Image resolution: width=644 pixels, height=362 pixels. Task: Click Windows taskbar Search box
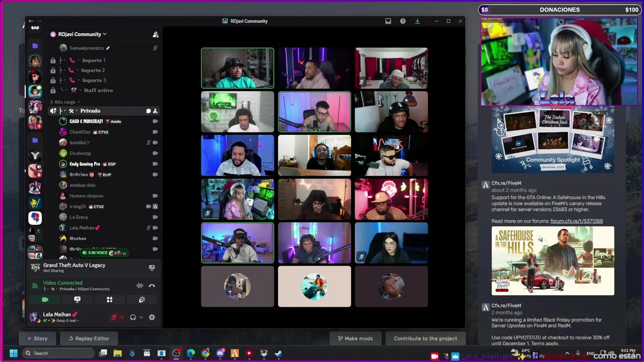pos(58,353)
